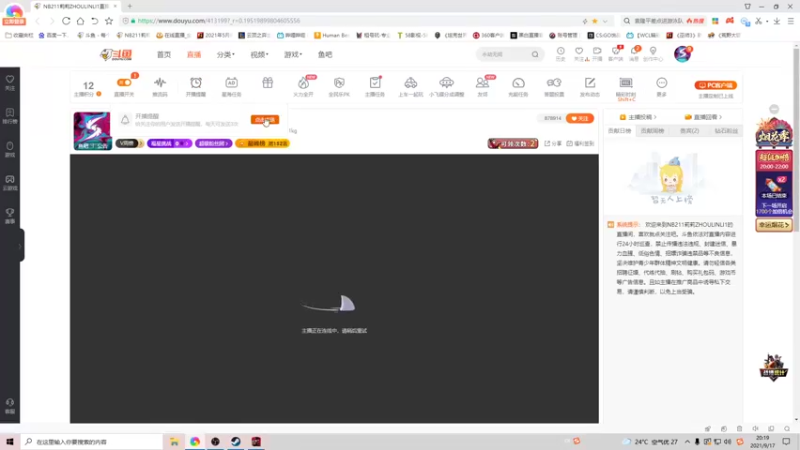
Task: Expand the 视频 video dropdown
Action: pos(259,55)
